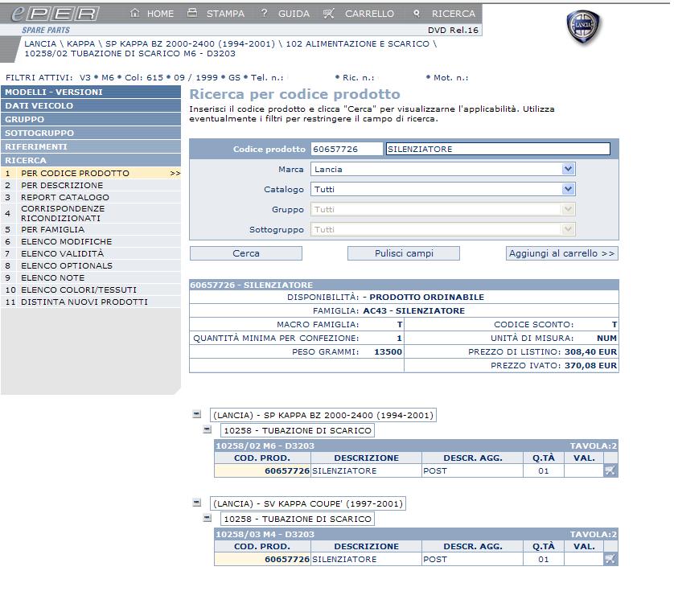Click Aggiungi al carrello button
Image resolution: width=674 pixels, height=616 pixels.
pyautogui.click(x=562, y=253)
